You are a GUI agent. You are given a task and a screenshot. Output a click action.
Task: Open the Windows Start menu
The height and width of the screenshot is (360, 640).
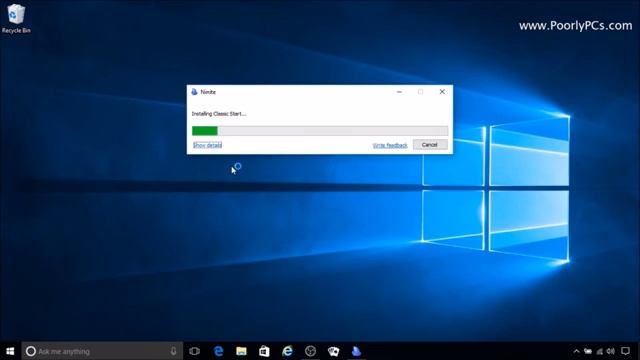point(10,351)
